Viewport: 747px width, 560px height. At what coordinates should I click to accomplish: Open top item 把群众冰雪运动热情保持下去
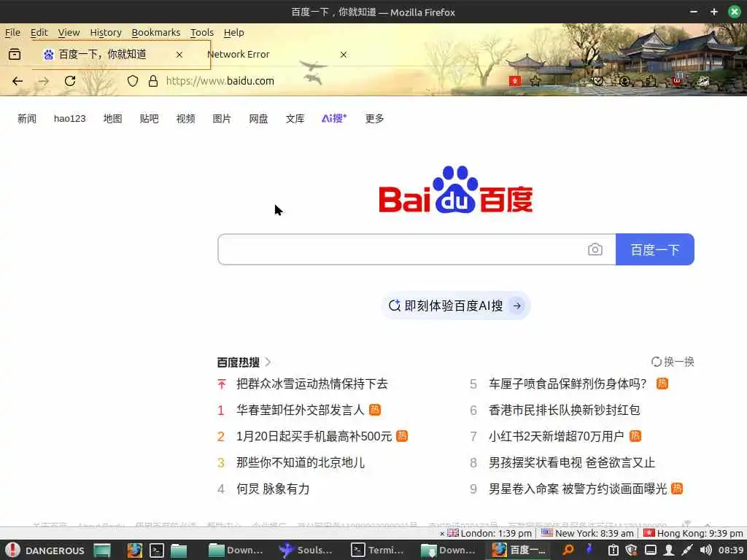(x=312, y=384)
